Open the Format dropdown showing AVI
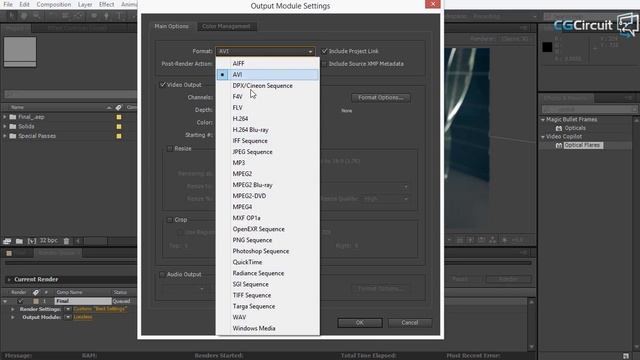The image size is (640, 360). click(x=265, y=51)
